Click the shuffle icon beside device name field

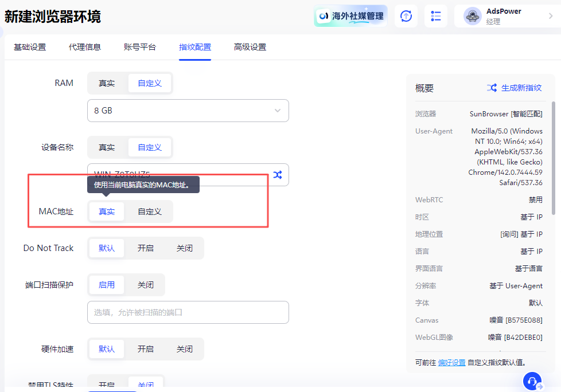click(277, 175)
